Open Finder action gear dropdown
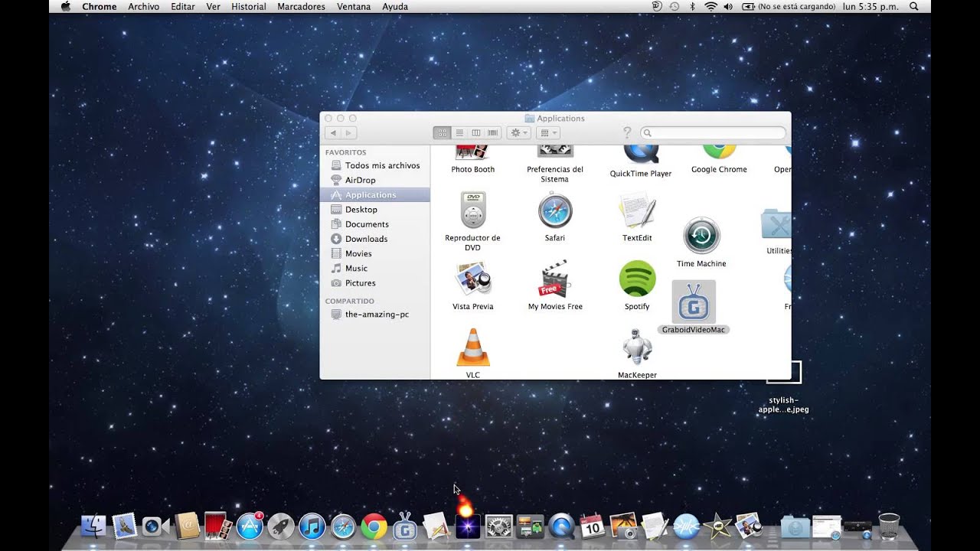 [x=519, y=133]
